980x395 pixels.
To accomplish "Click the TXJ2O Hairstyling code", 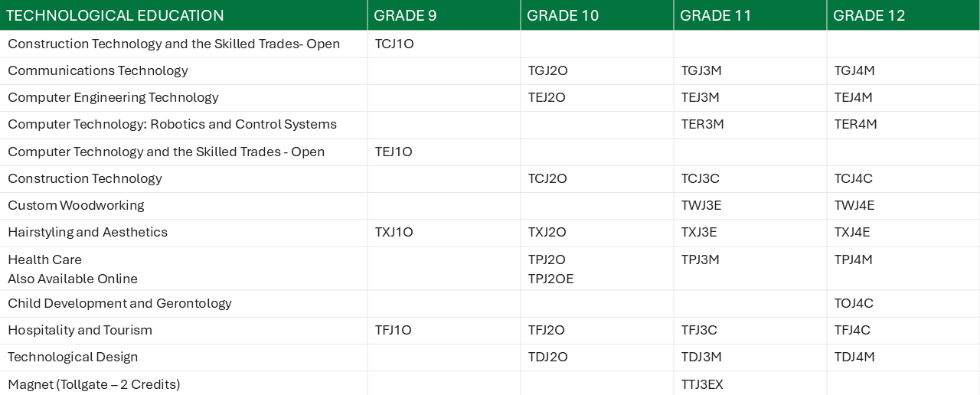I will point(547,232).
